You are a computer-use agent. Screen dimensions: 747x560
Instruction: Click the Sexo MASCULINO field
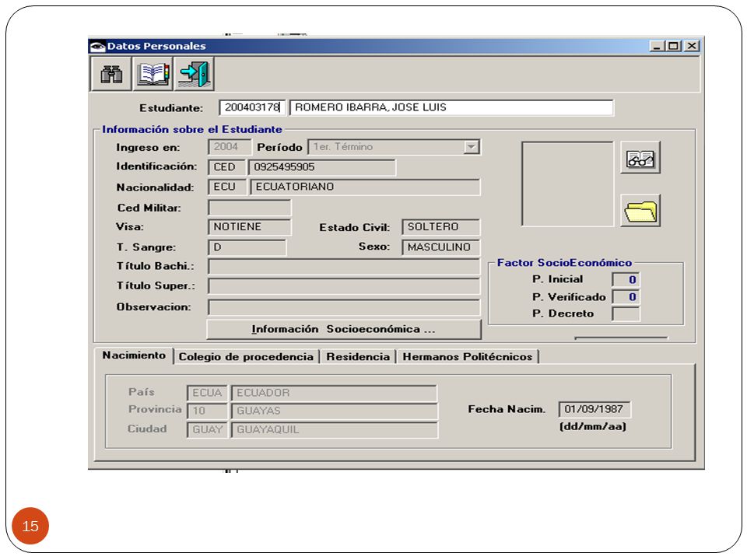pos(440,247)
